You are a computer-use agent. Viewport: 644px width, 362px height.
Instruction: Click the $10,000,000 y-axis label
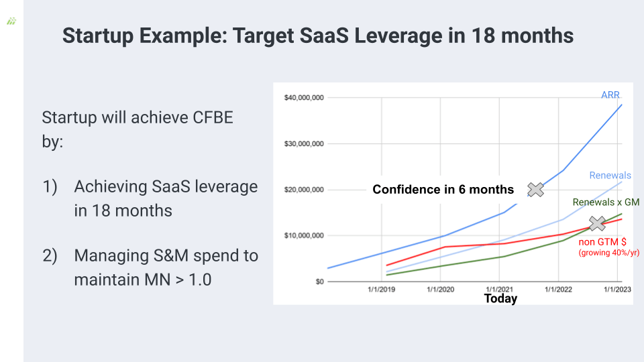[x=304, y=235]
